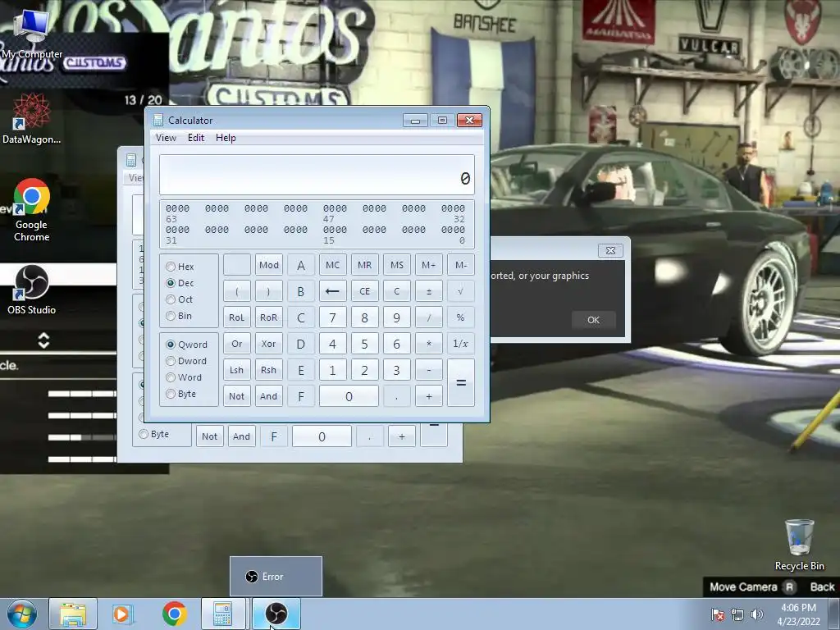
Task: Click the digit 7 key
Action: click(333, 317)
